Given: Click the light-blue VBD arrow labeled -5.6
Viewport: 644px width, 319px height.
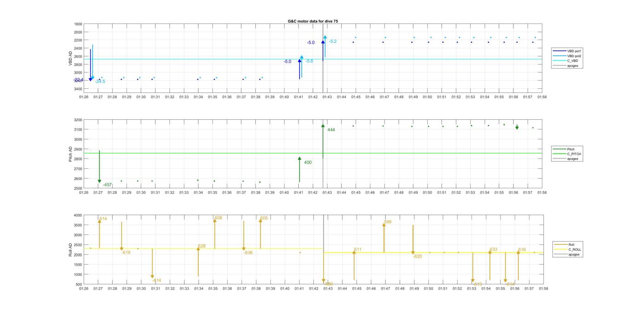Looking at the screenshot, I should coord(302,67).
